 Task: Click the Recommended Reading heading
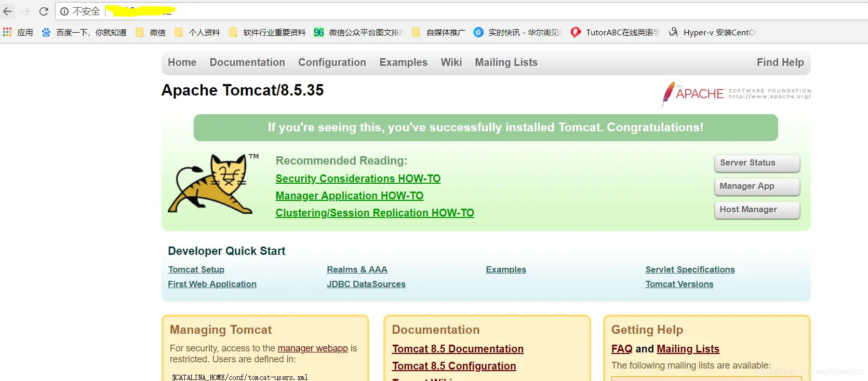[x=341, y=161]
